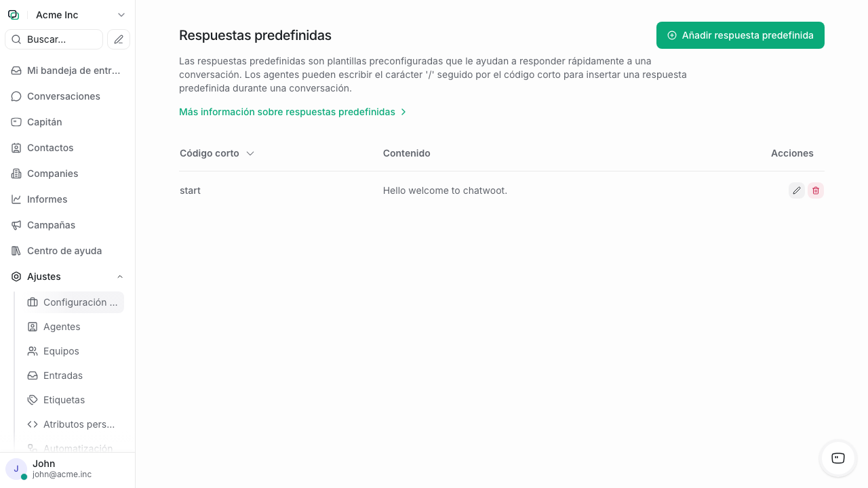The height and width of the screenshot is (488, 868).
Task: Open the Chatwoot live chat widget launcher
Action: click(837, 459)
